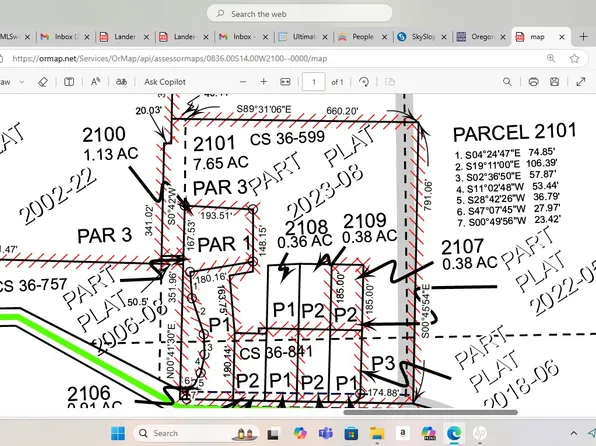Zoom out with the minus icon
Image resolution: width=596 pixels, height=446 pixels.
coord(243,82)
